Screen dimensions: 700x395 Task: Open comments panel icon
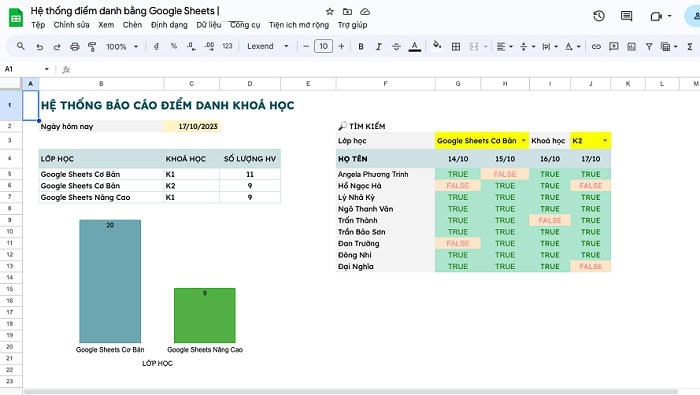[626, 16]
